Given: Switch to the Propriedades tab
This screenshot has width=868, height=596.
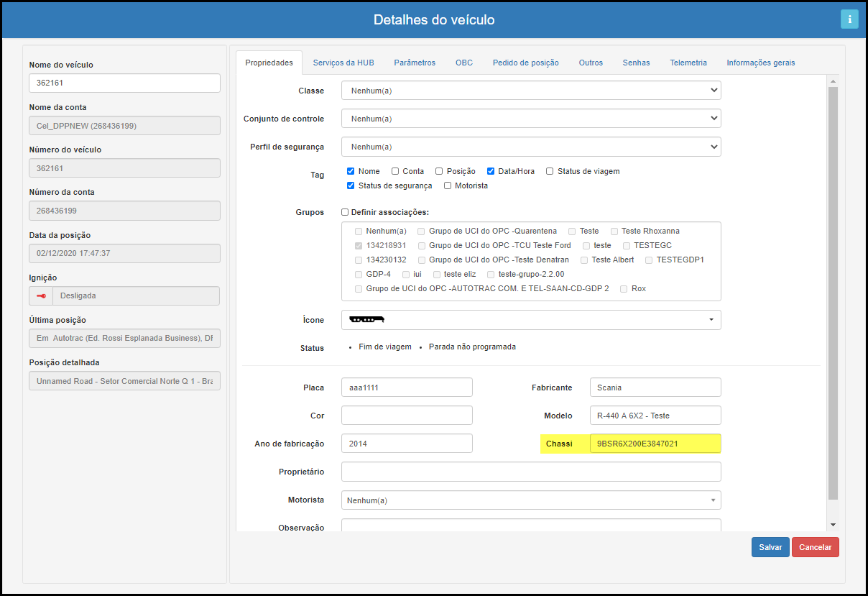Looking at the screenshot, I should (x=269, y=63).
